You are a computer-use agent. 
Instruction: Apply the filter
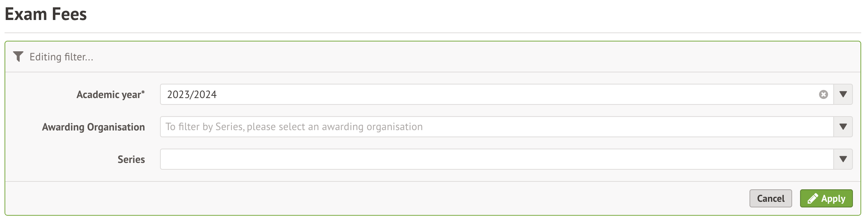826,198
